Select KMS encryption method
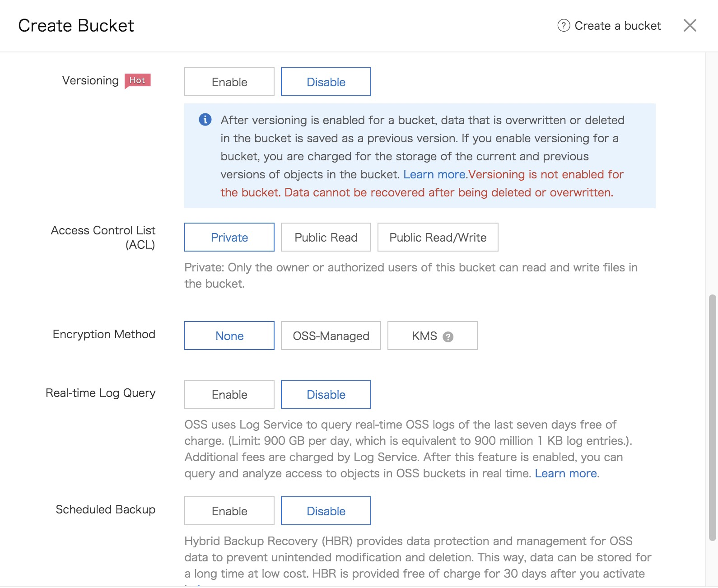The image size is (718, 588). pyautogui.click(x=424, y=336)
